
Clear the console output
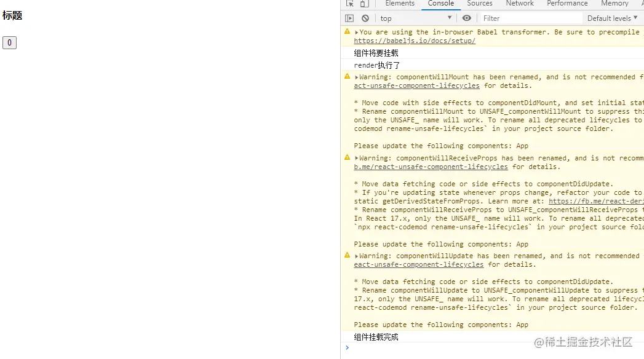pyautogui.click(x=365, y=18)
